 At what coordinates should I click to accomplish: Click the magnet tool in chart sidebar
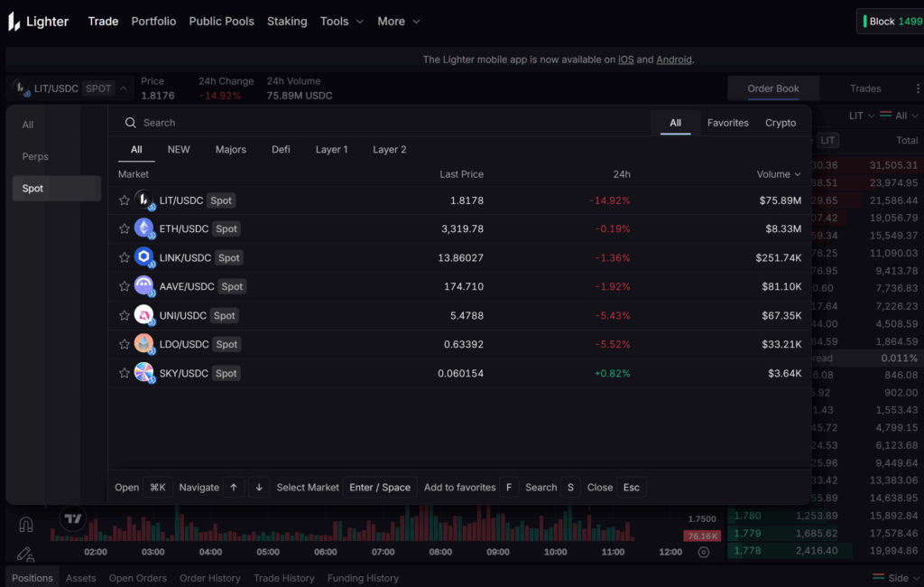coord(25,525)
